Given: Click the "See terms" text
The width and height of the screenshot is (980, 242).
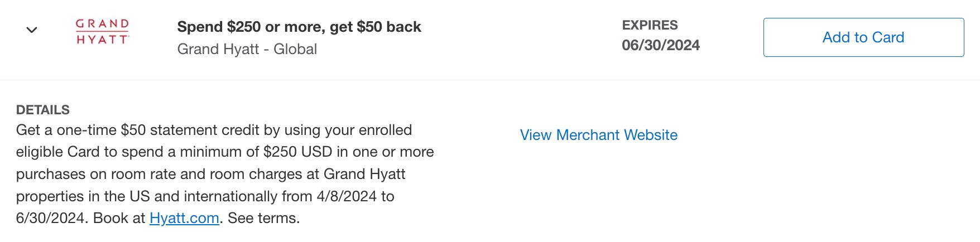Looking at the screenshot, I should [263, 218].
